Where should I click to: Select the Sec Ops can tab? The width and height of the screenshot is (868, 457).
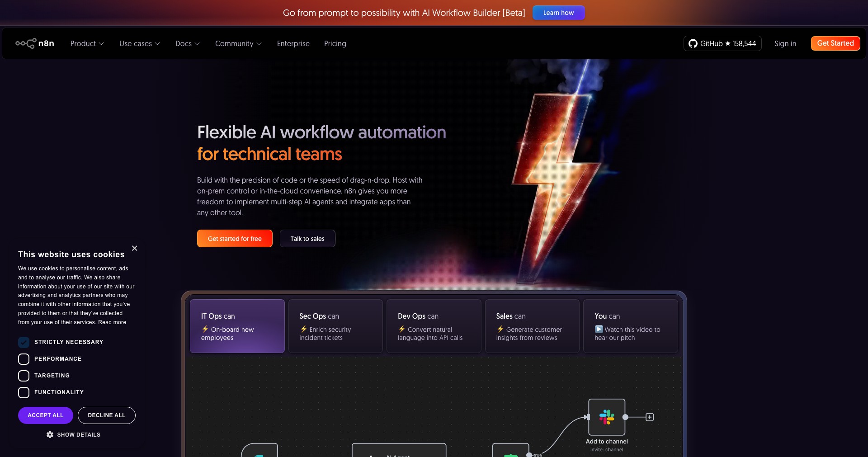tap(335, 326)
